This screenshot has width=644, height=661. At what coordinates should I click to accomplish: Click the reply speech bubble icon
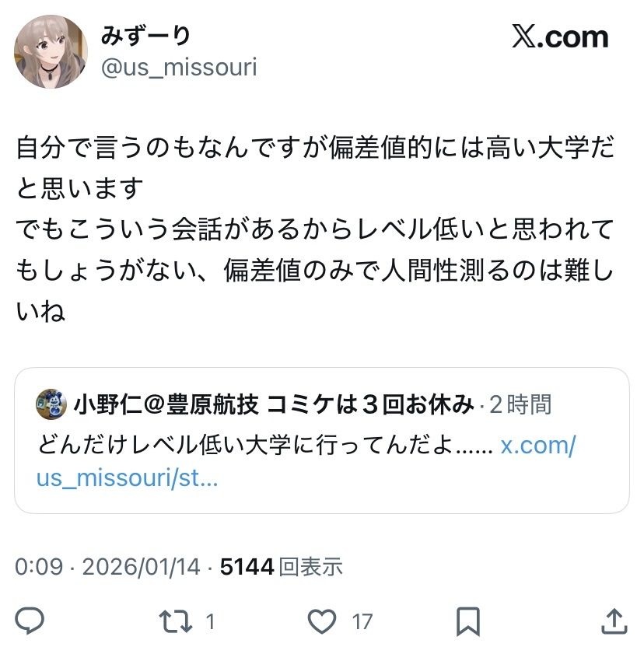click(30, 621)
